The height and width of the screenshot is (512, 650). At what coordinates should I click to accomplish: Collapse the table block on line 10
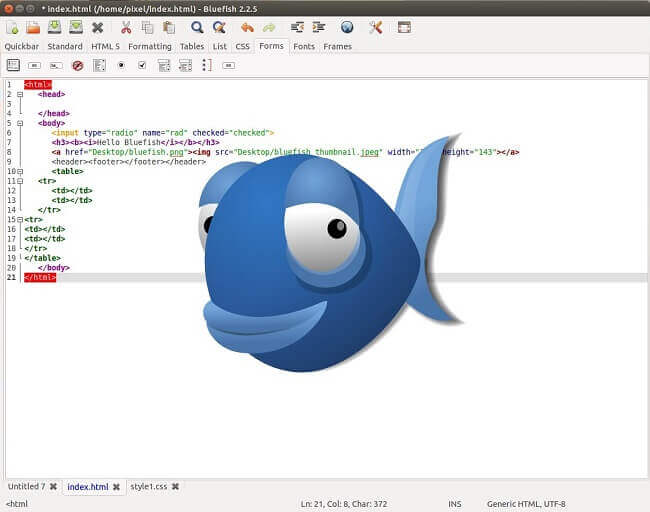pos(20,172)
